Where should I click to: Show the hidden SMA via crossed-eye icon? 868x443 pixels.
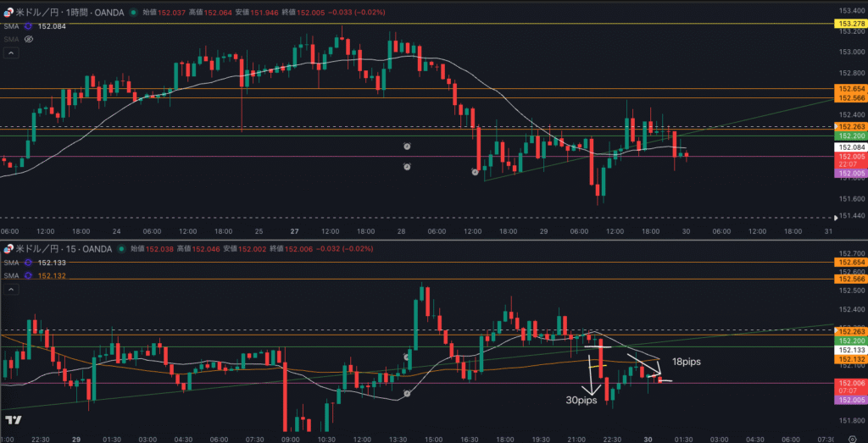click(x=29, y=39)
